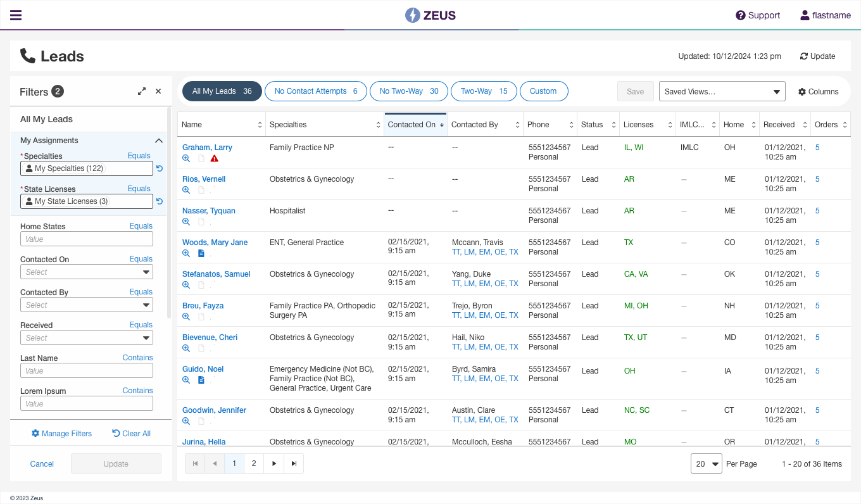The height and width of the screenshot is (504, 861).
Task: Click the magnifier icon under Graham, Larry
Action: pyautogui.click(x=186, y=158)
